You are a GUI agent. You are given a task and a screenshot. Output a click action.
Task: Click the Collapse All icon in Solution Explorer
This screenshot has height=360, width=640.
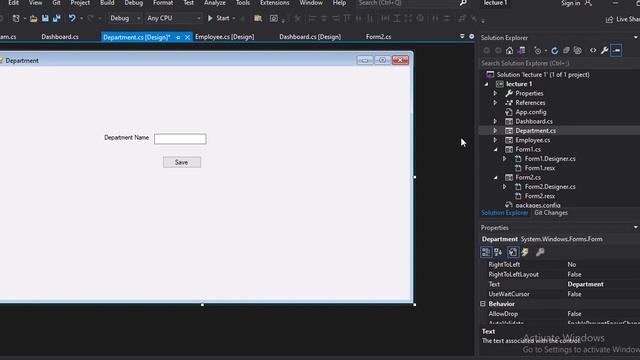[566, 51]
